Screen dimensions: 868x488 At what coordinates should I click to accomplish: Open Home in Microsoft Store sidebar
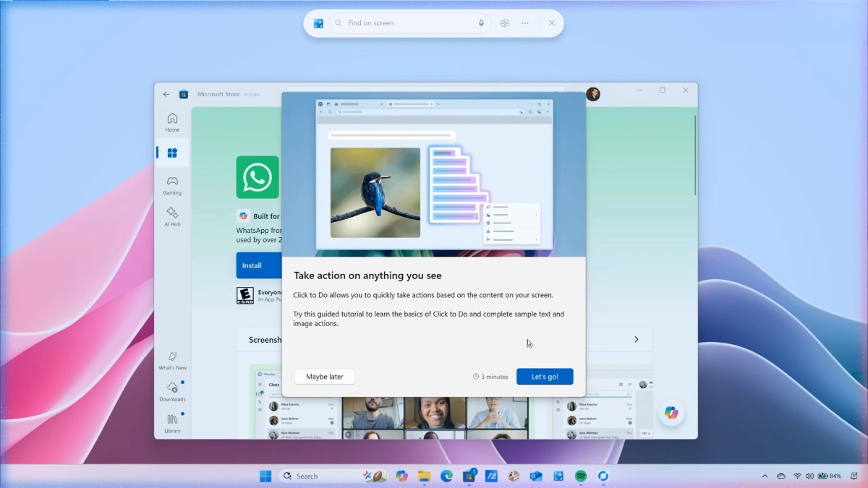pyautogui.click(x=172, y=122)
